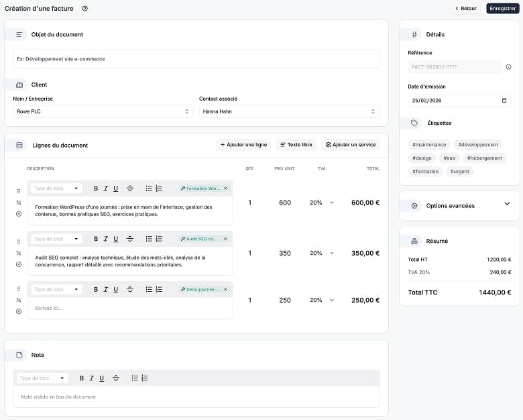Image resolution: width=523 pixels, height=420 pixels.
Task: Toggle the #seo tag
Action: coord(449,158)
